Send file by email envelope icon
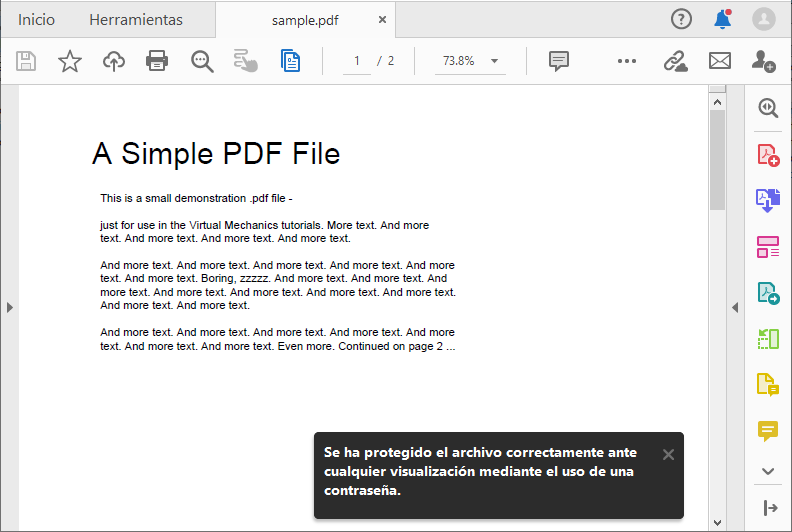792x532 pixels. [x=720, y=61]
